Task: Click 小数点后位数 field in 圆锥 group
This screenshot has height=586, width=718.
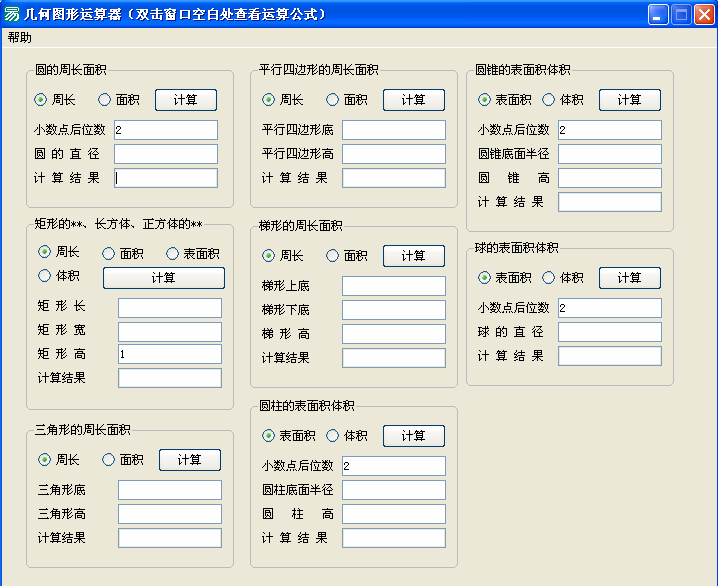Action: (610, 130)
